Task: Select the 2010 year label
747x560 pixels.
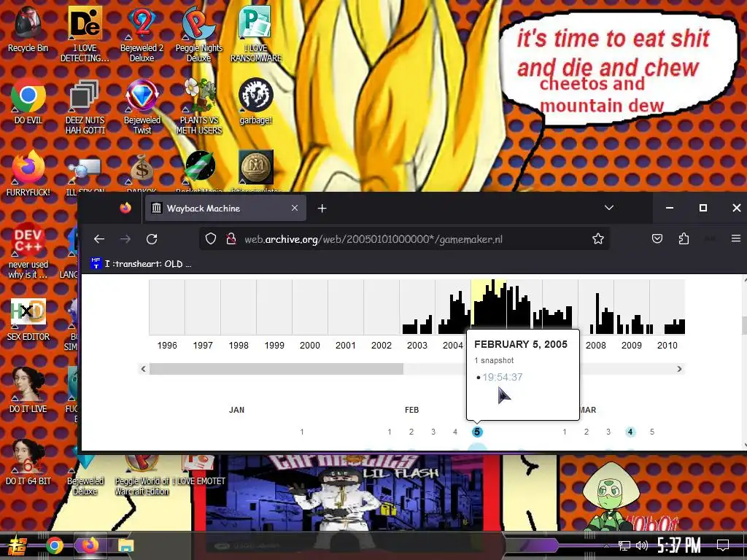Action: coord(667,345)
